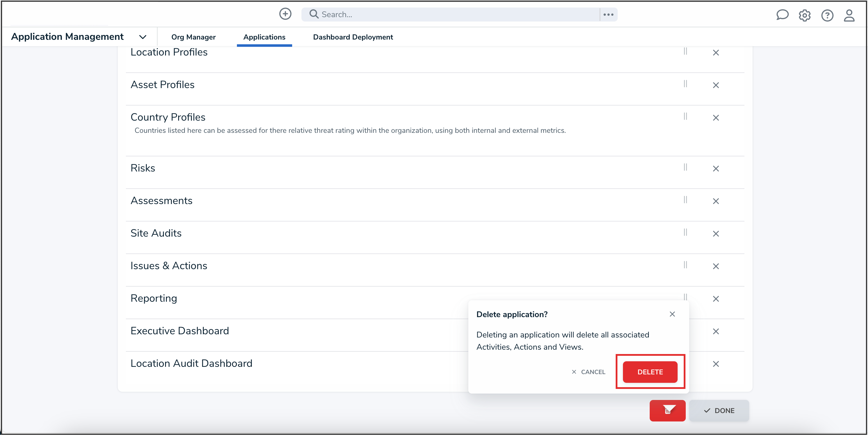Open the Country Profiles activity

(x=168, y=117)
